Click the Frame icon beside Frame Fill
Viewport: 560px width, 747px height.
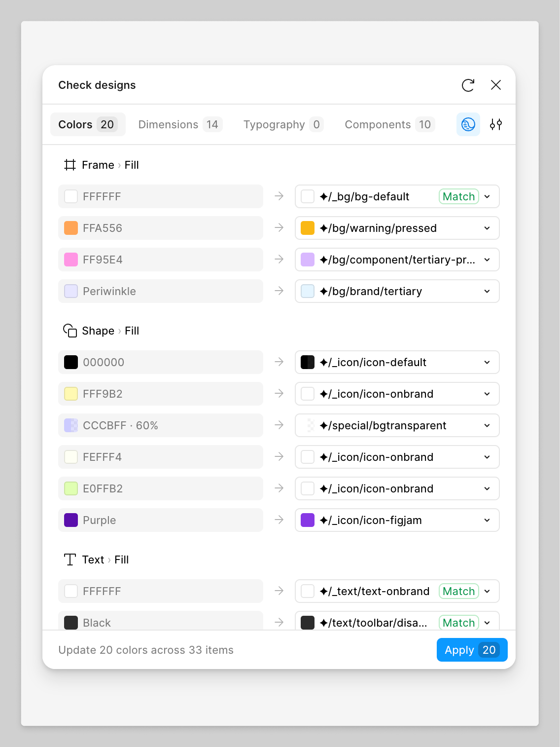[70, 165]
